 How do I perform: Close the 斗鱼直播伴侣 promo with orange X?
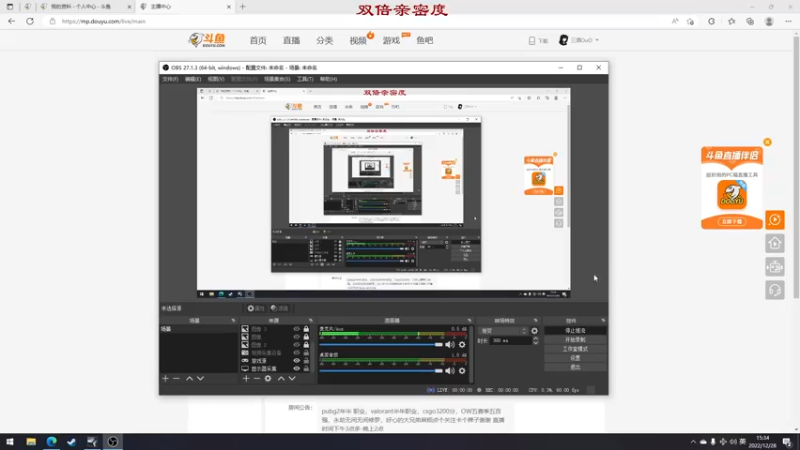coord(767,142)
